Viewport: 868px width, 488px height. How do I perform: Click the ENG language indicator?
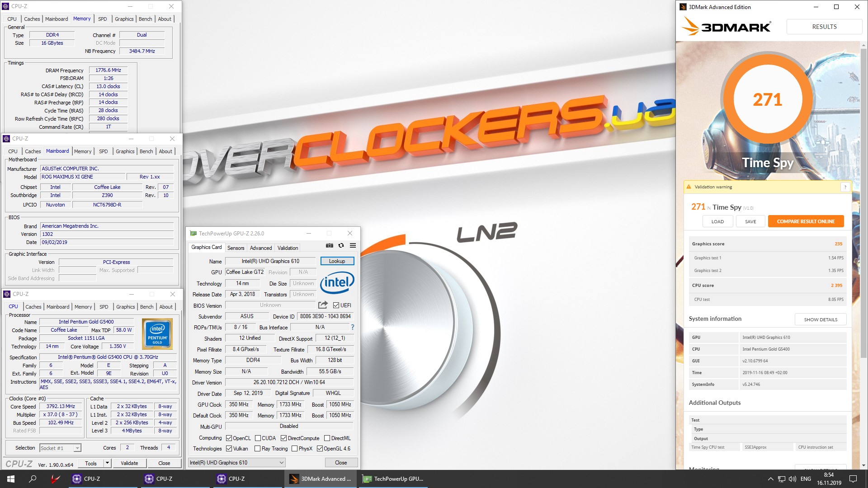point(806,479)
